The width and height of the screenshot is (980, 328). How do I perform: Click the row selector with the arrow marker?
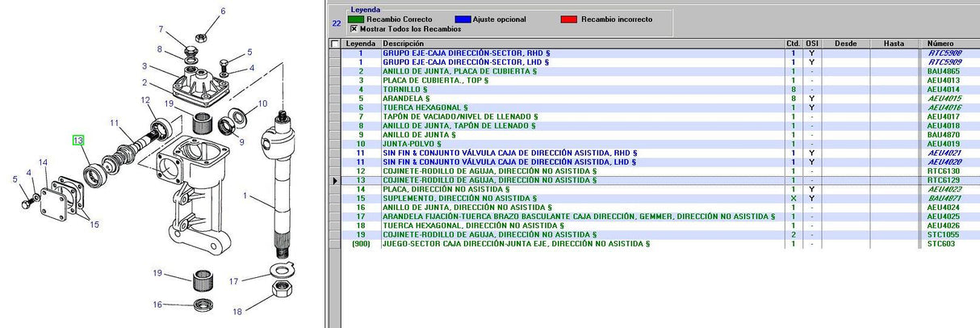(x=334, y=180)
